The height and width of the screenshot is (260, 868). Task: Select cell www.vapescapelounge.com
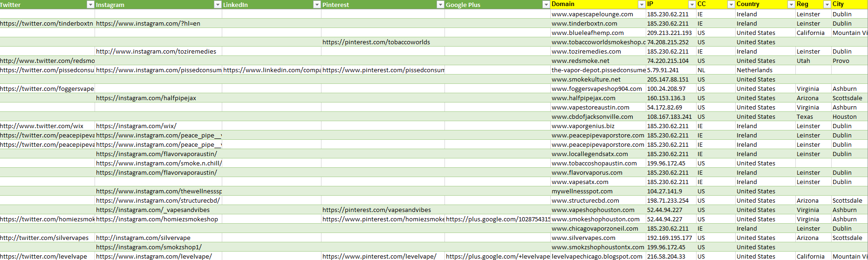[598, 14]
